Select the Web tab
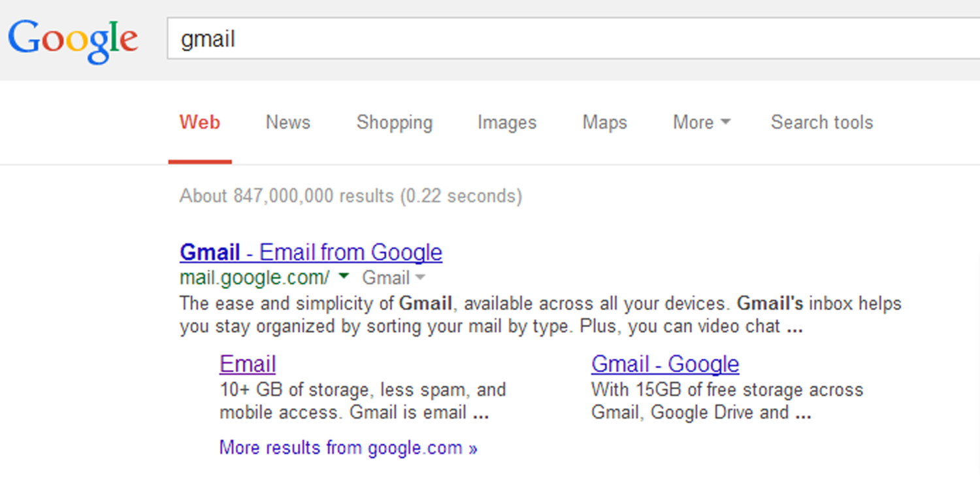 point(200,123)
